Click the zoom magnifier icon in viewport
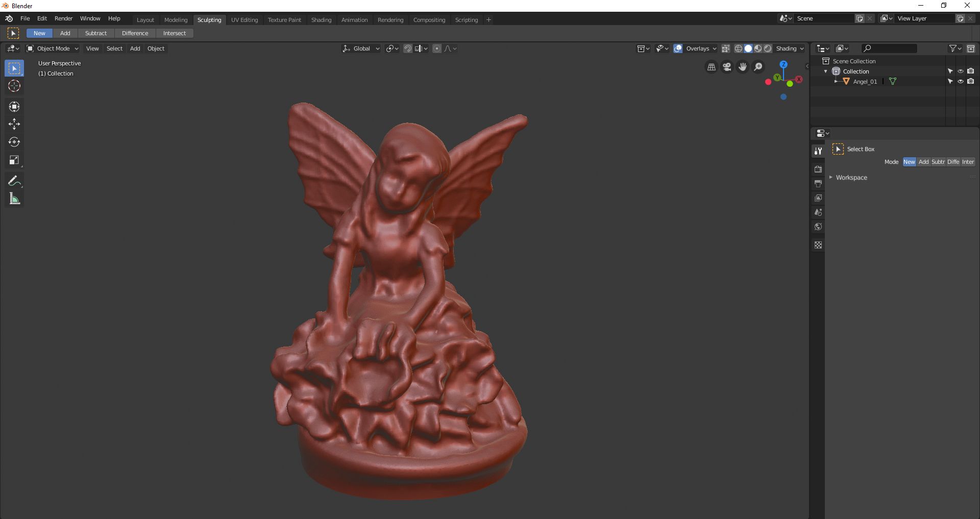The image size is (980, 519). coord(758,67)
